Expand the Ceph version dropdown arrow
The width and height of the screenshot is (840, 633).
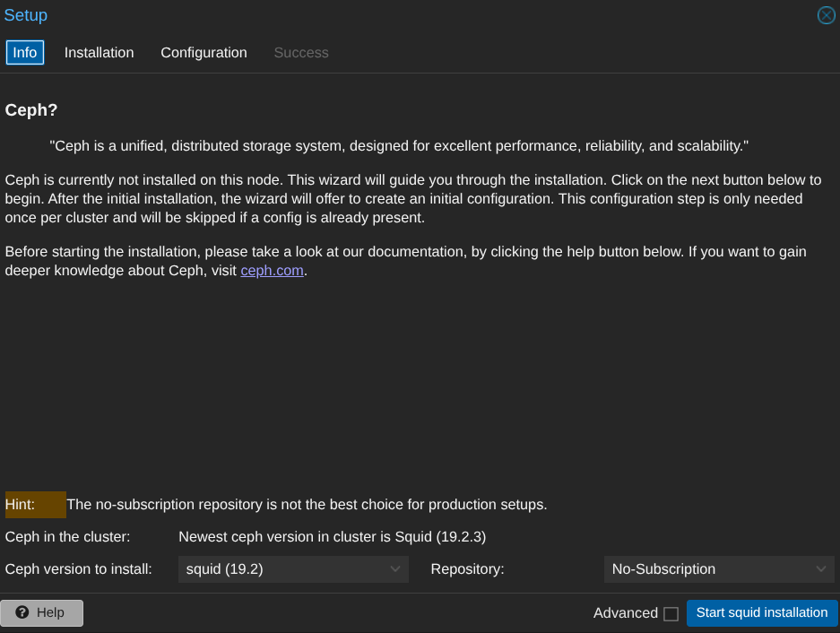[x=395, y=569]
